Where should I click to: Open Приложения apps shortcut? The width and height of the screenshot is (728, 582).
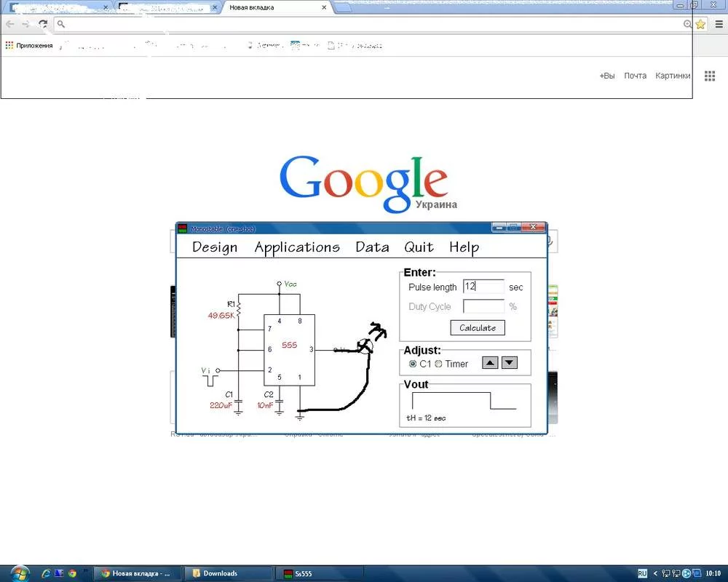click(x=29, y=46)
